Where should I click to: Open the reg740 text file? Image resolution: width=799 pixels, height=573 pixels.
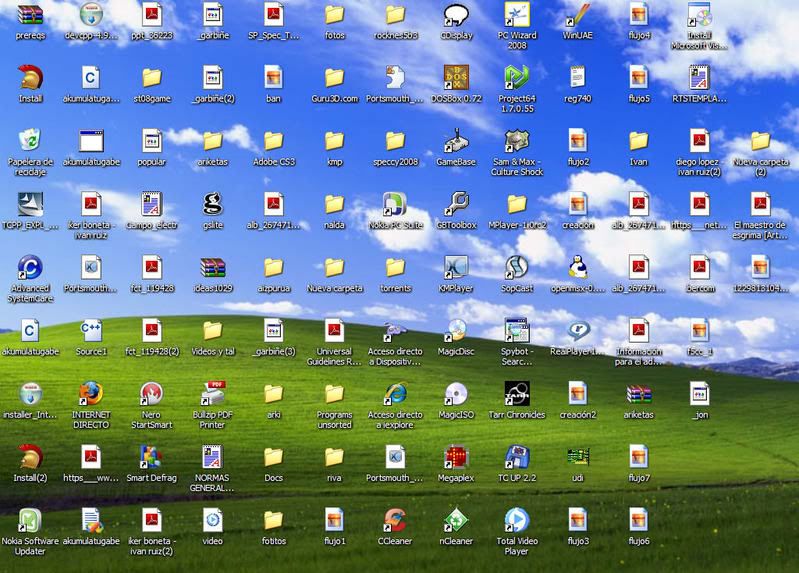pos(577,77)
